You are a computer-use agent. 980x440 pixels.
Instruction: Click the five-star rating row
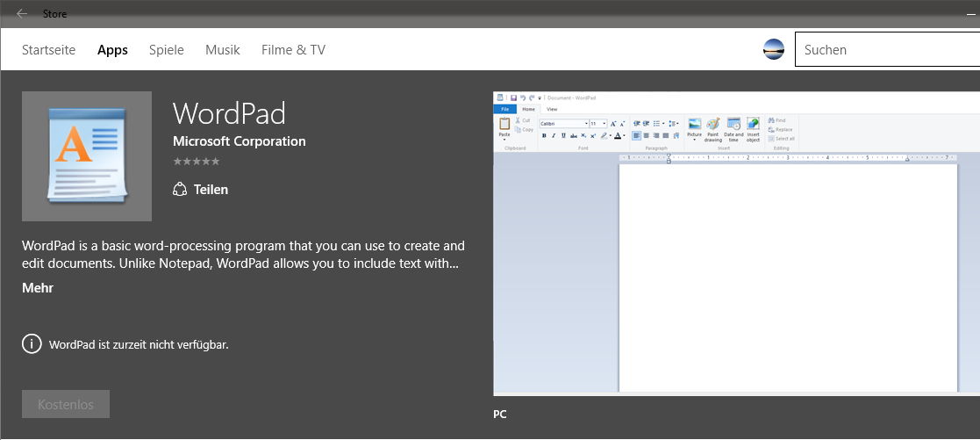(197, 162)
